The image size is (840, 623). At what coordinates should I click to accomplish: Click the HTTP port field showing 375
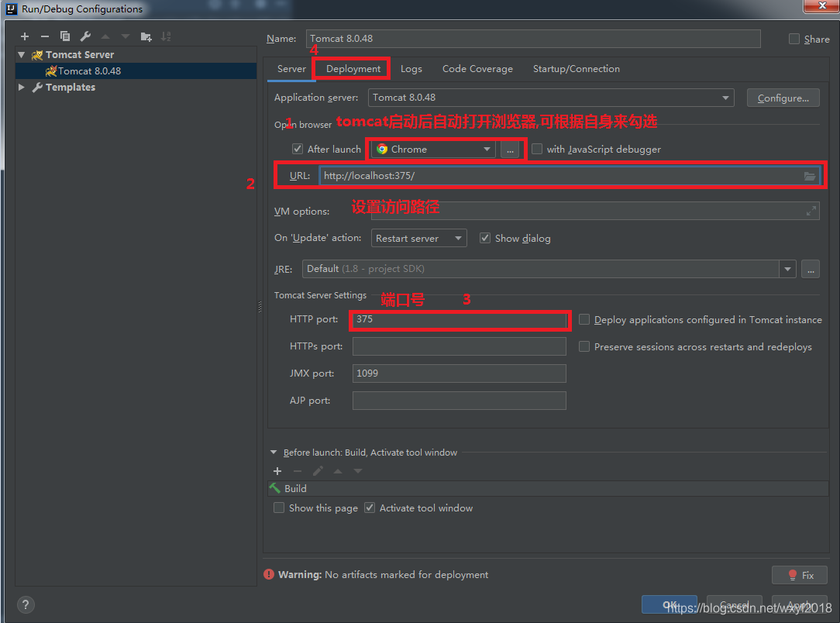459,320
